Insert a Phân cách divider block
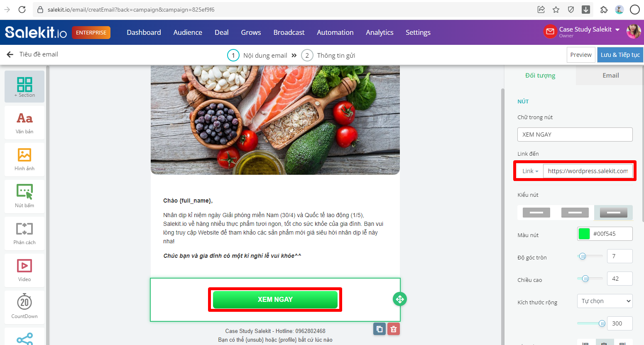Image resolution: width=644 pixels, height=345 pixels. point(24,233)
